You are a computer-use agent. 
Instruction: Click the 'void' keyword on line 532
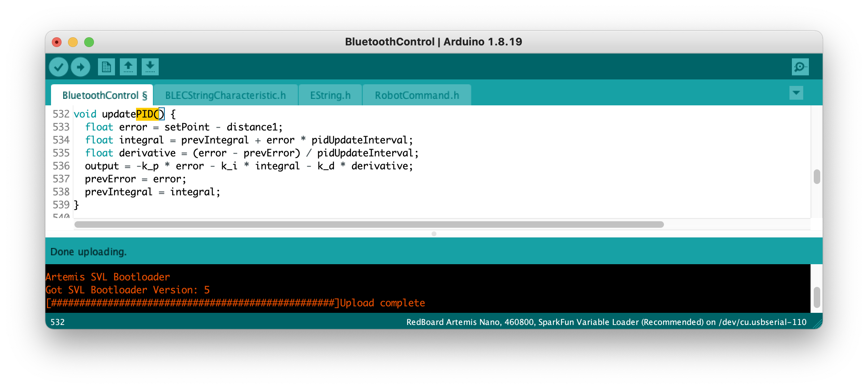85,114
